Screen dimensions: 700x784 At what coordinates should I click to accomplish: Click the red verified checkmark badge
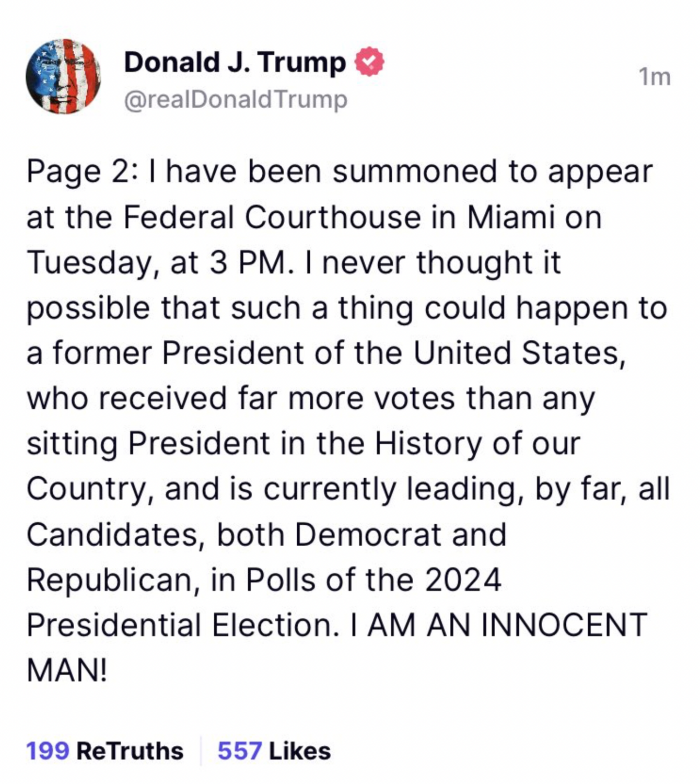click(x=370, y=62)
